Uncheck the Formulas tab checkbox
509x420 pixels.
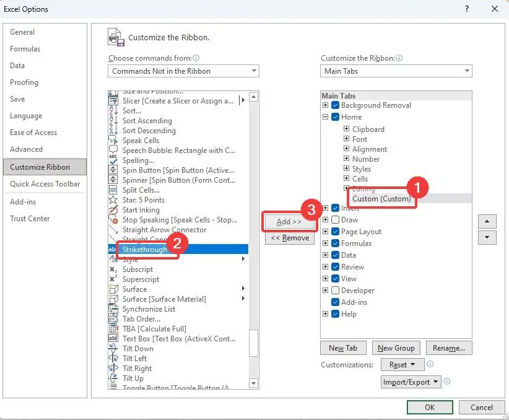(x=336, y=243)
